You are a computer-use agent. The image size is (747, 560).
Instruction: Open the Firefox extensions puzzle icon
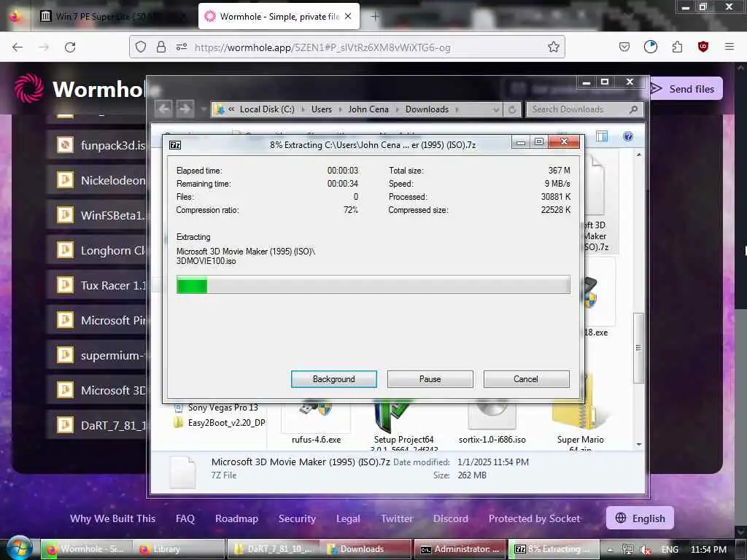coord(677,47)
